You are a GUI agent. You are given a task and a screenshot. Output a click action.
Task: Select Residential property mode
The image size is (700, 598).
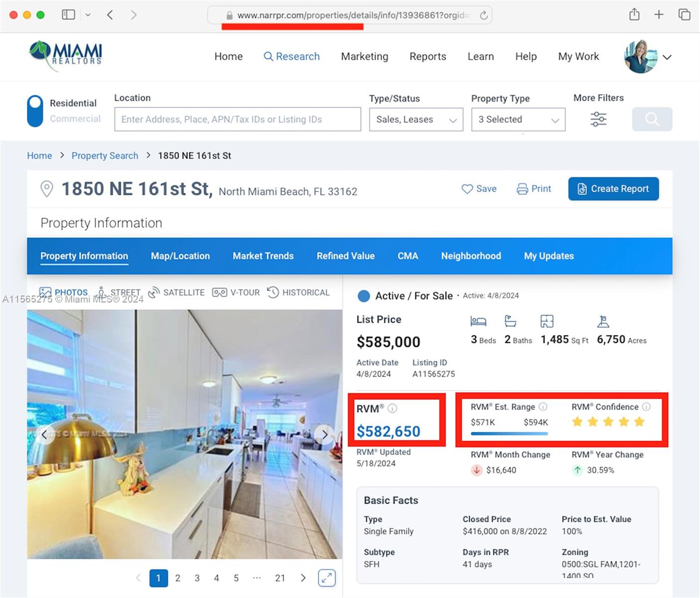73,103
